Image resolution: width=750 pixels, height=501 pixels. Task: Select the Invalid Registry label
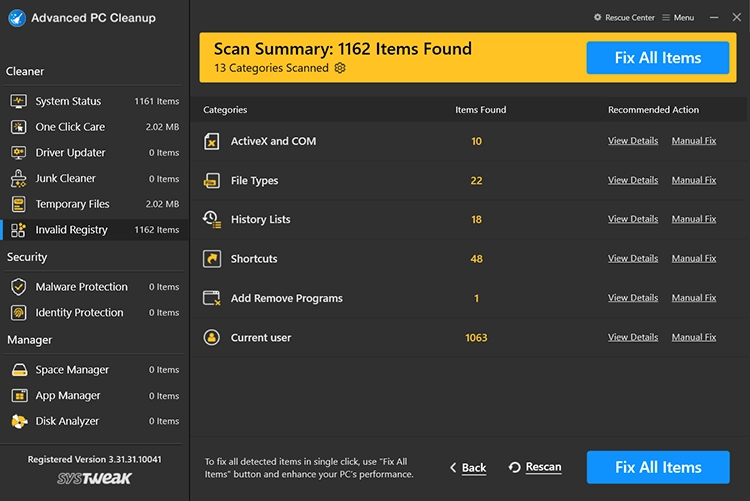click(71, 230)
